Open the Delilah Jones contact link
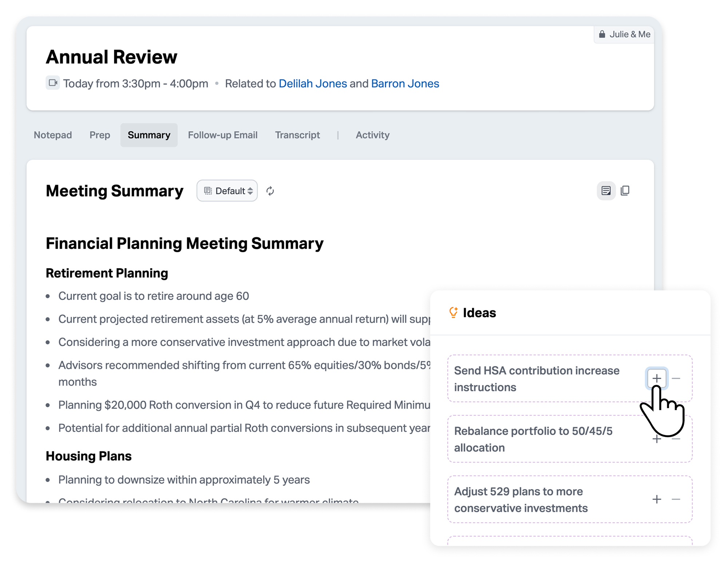This screenshot has width=728, height=572. (313, 83)
